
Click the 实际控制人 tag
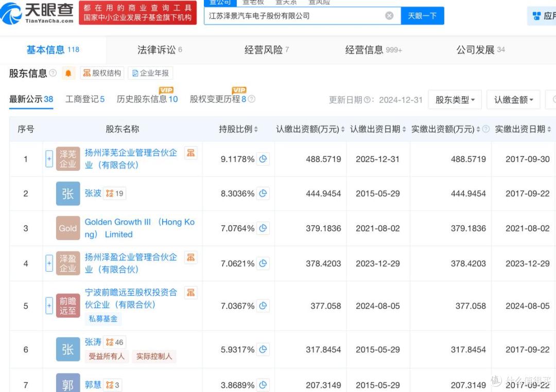[x=154, y=356]
